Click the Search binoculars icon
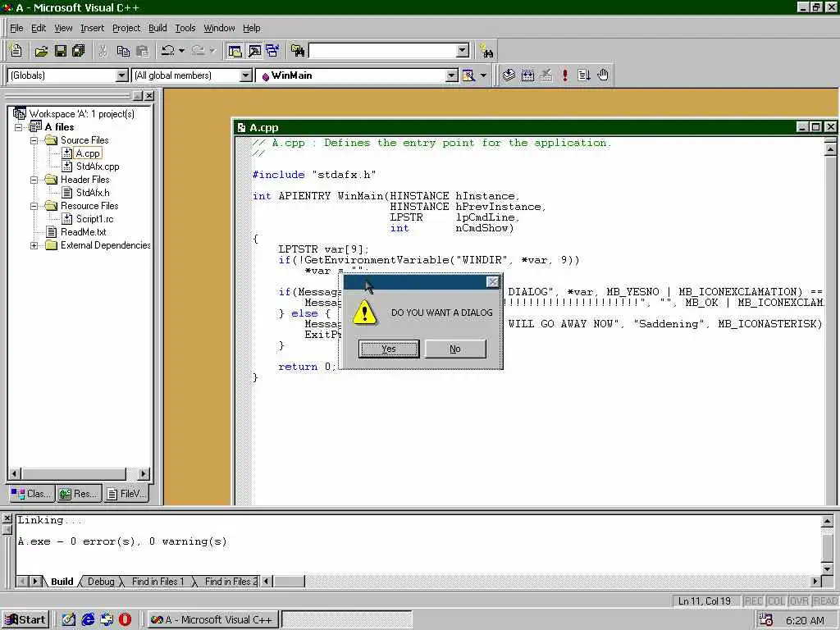This screenshot has width=840, height=630. 486,51
